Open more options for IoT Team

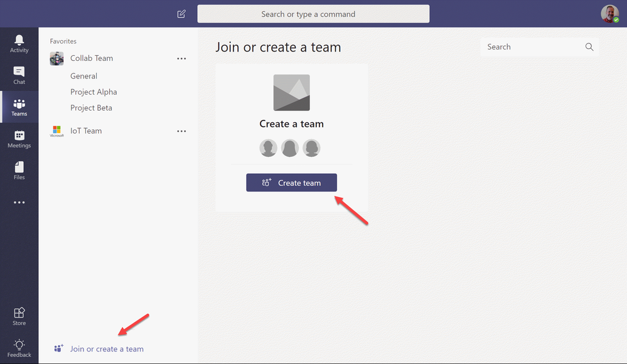pyautogui.click(x=181, y=131)
